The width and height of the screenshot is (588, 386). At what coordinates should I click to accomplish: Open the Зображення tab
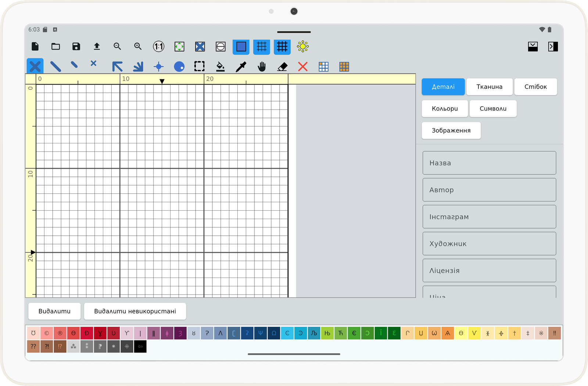(451, 131)
